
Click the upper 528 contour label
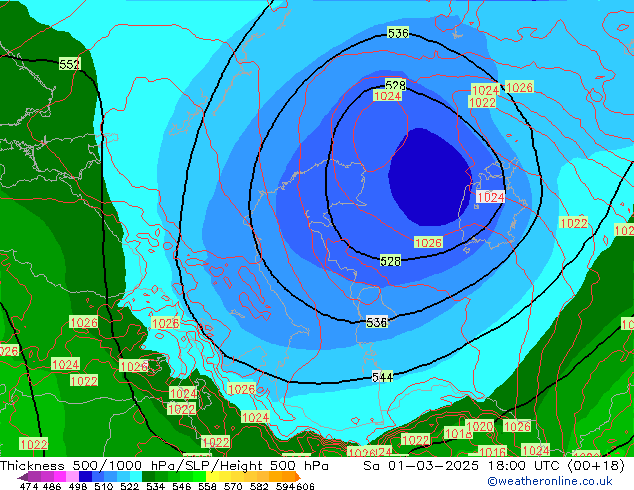tap(395, 84)
